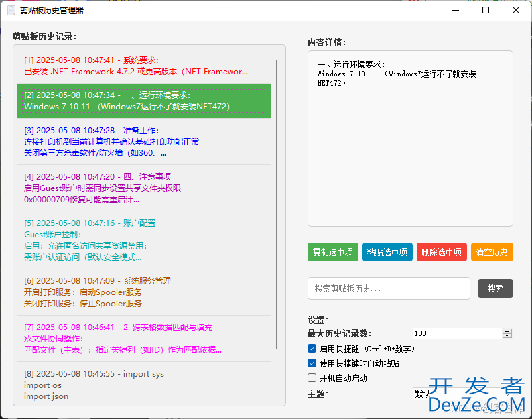Focus the 搜索剪贴板历史 search field

[389, 288]
